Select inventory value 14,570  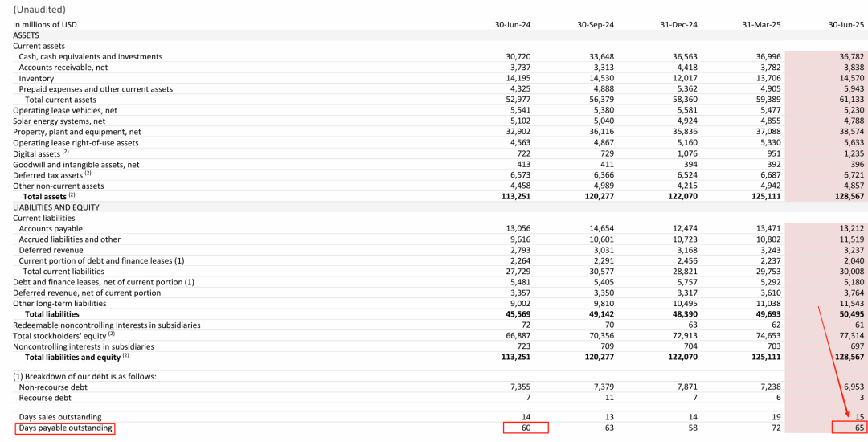coord(851,78)
